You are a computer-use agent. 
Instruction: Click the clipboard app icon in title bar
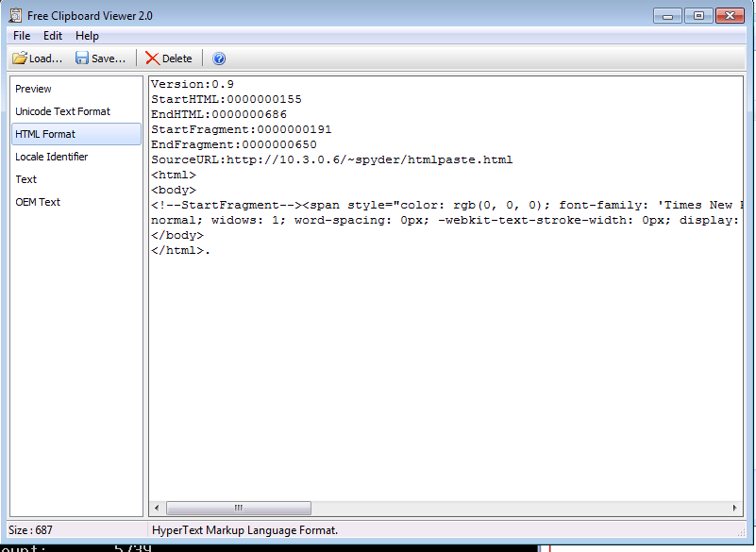(x=15, y=15)
